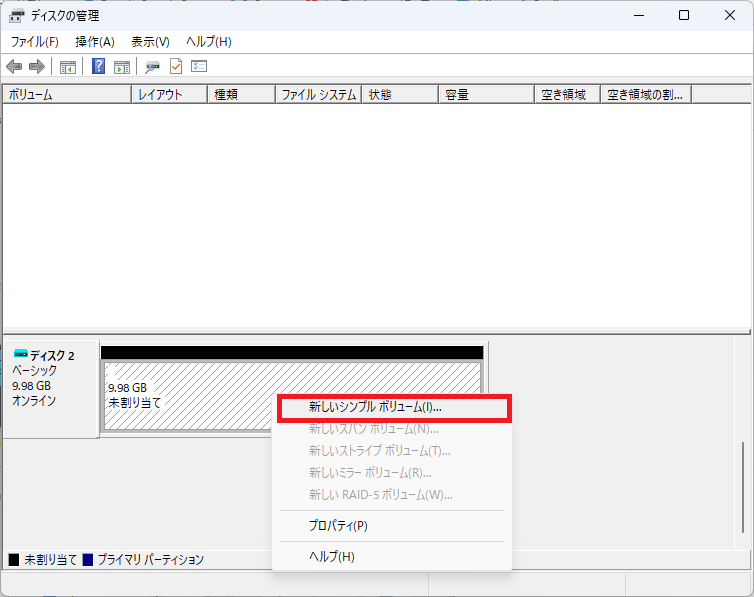Click the blue プライマリ パーティション legend swatch
The width and height of the screenshot is (754, 597).
coord(88,560)
